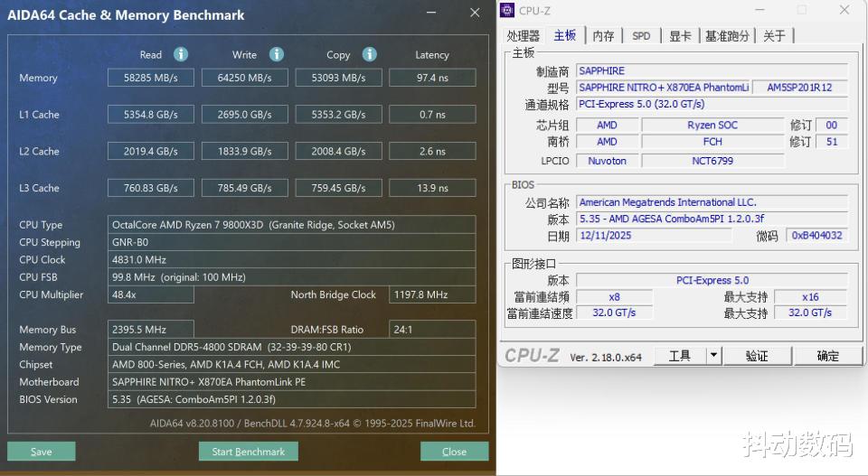Click Start Benchmark button
Image resolution: width=868 pixels, height=476 pixels.
248,451
